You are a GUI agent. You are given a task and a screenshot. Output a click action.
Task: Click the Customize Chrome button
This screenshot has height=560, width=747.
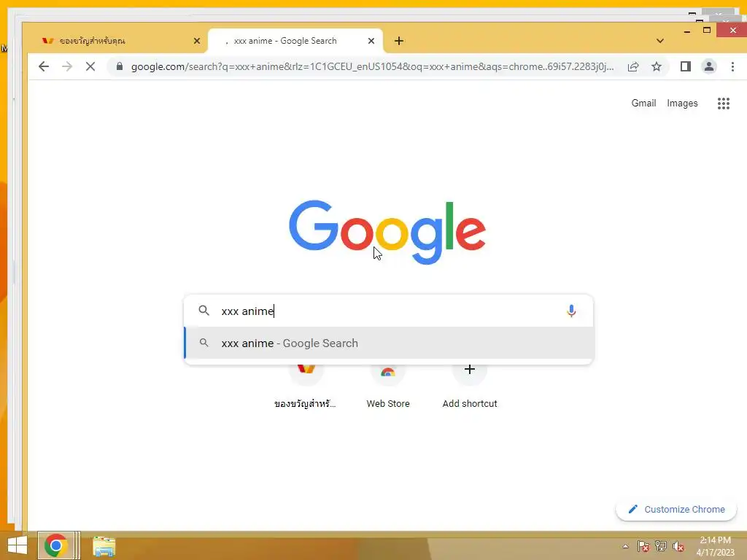676,510
